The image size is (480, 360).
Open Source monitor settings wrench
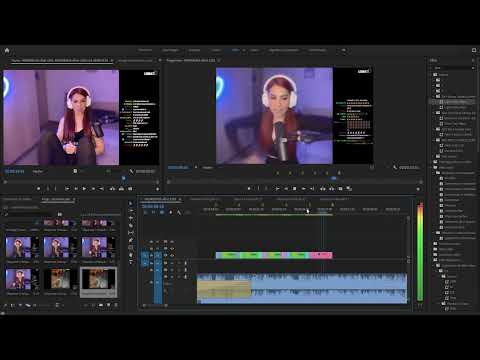pos(131,171)
